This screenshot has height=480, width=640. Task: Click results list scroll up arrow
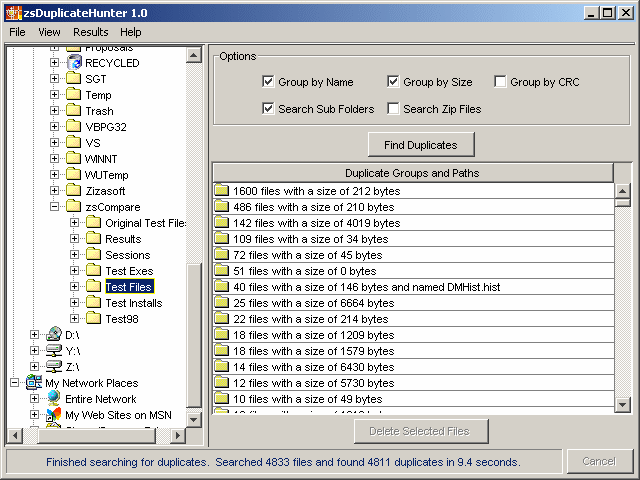point(622,191)
